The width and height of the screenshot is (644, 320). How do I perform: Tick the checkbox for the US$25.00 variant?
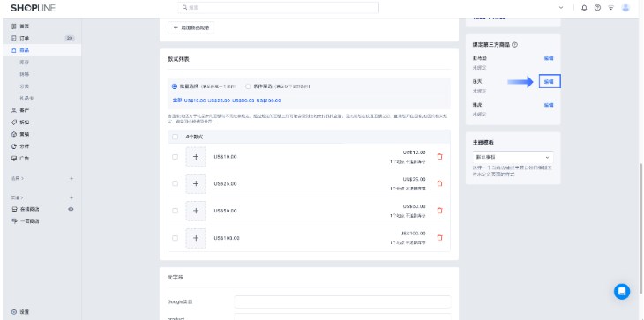(x=176, y=183)
